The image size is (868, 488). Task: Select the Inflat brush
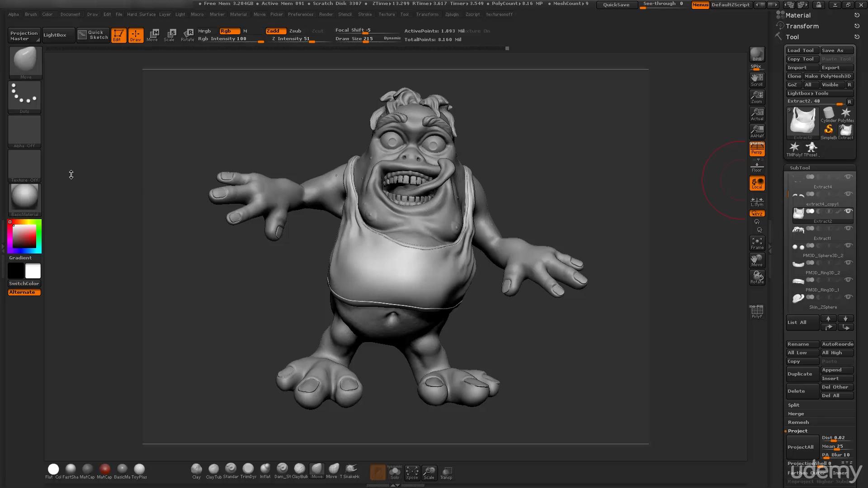click(x=265, y=471)
